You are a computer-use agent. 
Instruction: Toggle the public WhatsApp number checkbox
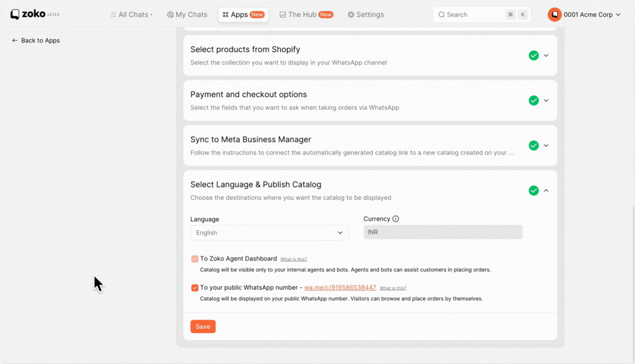coord(195,287)
